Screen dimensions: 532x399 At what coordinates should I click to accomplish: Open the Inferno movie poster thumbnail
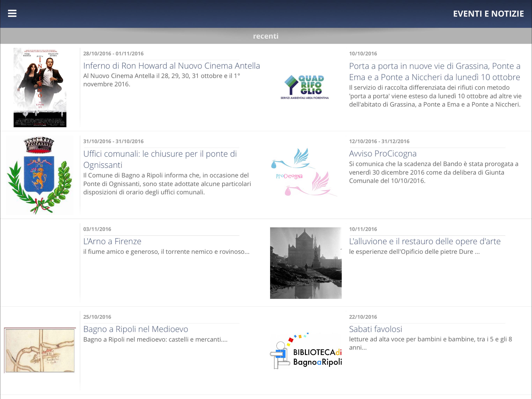pyautogui.click(x=40, y=88)
